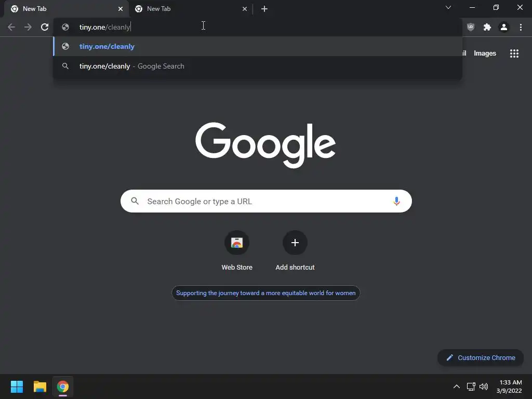Click Customize Chrome button
Viewport: 532px width, 399px height.
(x=481, y=357)
